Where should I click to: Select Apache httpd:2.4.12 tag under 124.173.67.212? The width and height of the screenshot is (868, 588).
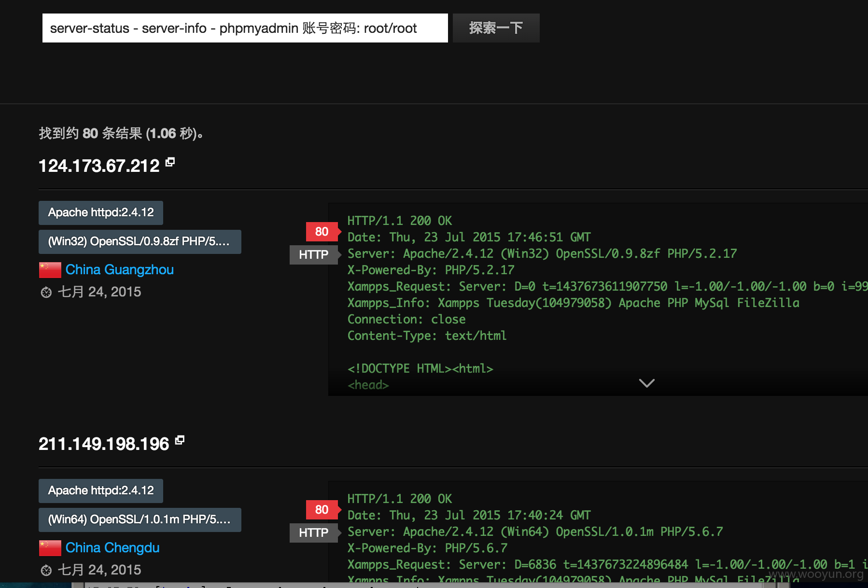pyautogui.click(x=101, y=213)
